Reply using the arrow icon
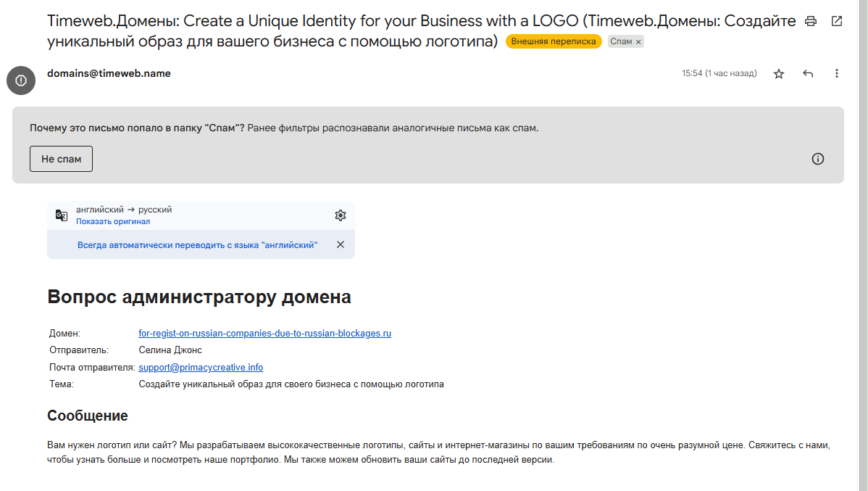The width and height of the screenshot is (868, 491). pos(808,74)
